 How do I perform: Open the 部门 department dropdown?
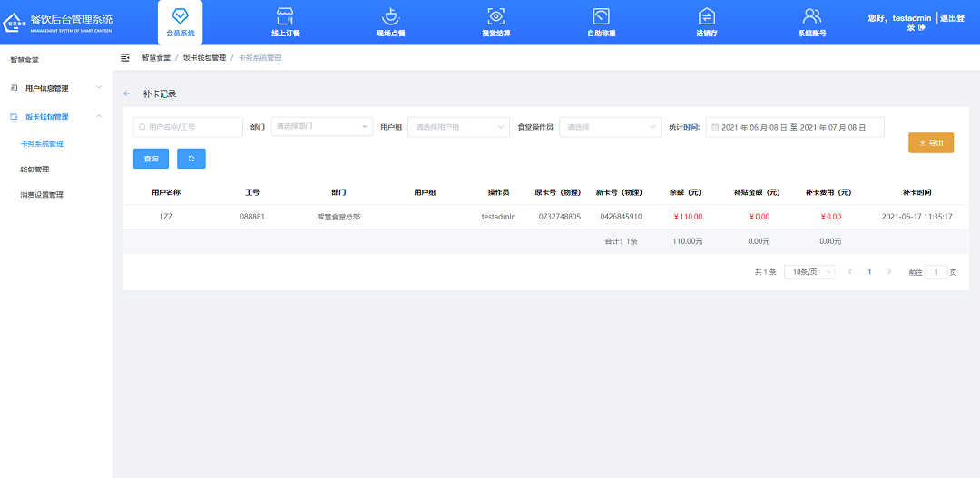pyautogui.click(x=322, y=127)
